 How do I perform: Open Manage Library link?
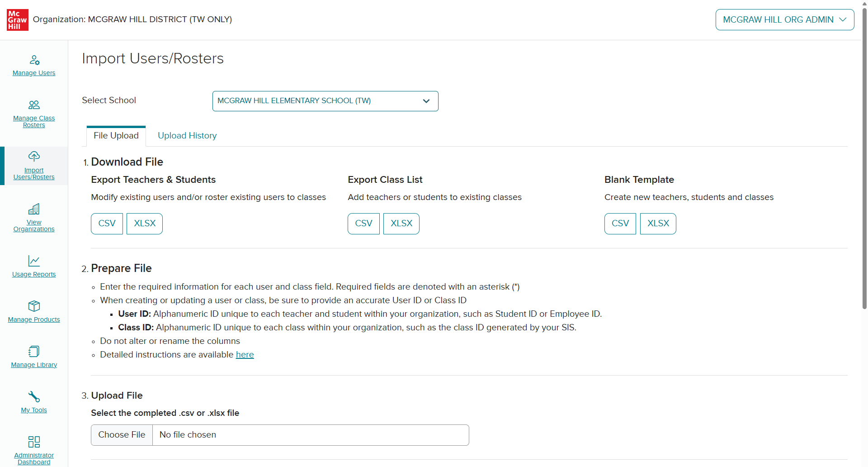[34, 365]
